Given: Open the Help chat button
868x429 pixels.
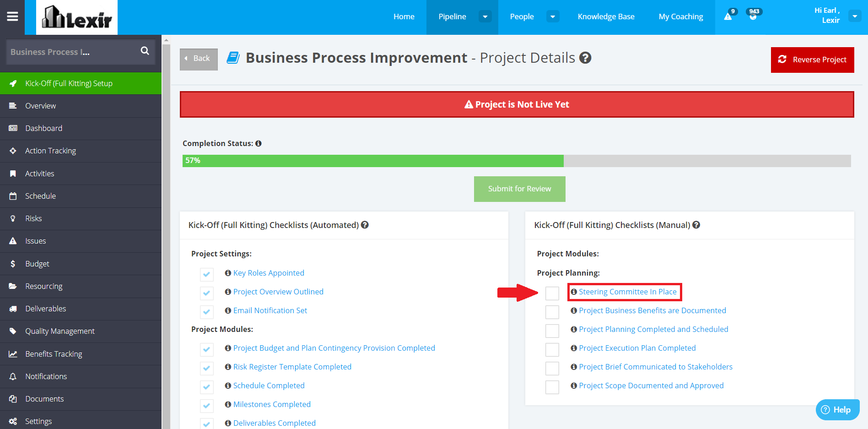Looking at the screenshot, I should [837, 409].
